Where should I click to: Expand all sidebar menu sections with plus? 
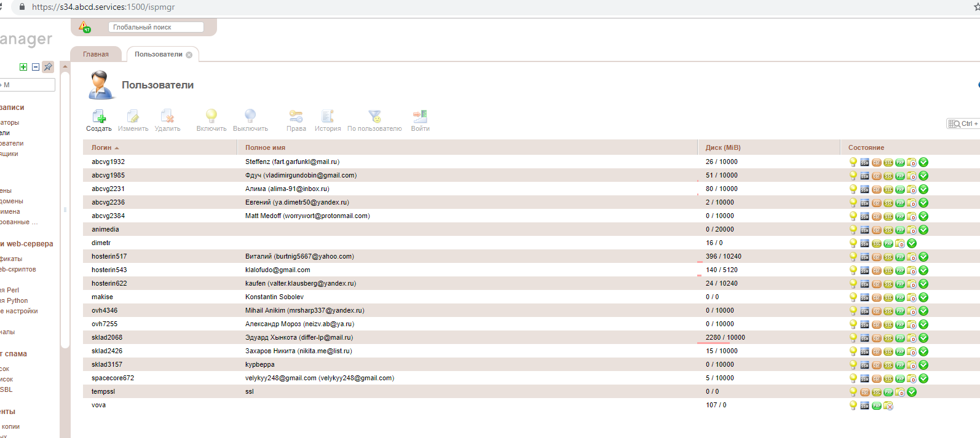click(x=23, y=67)
